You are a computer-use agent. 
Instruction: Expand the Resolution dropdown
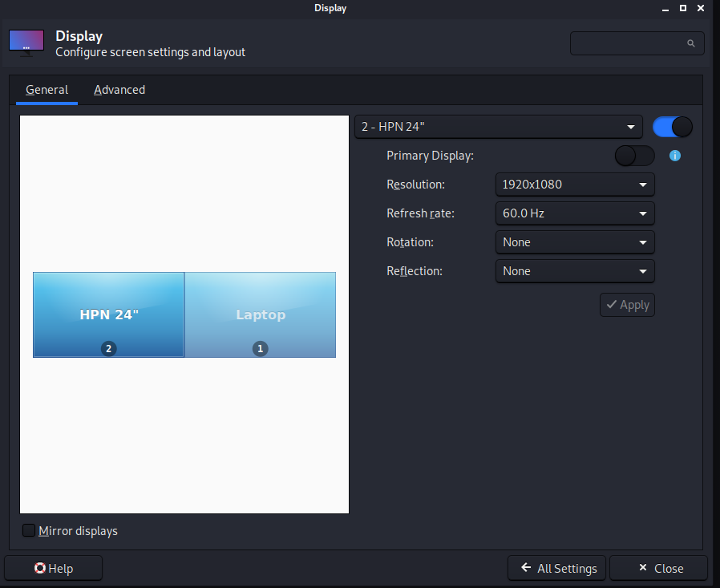click(x=574, y=185)
